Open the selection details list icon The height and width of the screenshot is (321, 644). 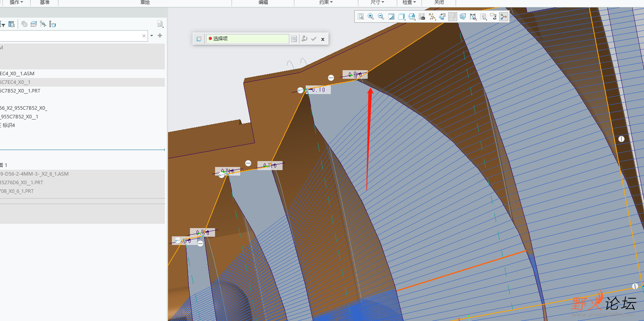point(294,39)
